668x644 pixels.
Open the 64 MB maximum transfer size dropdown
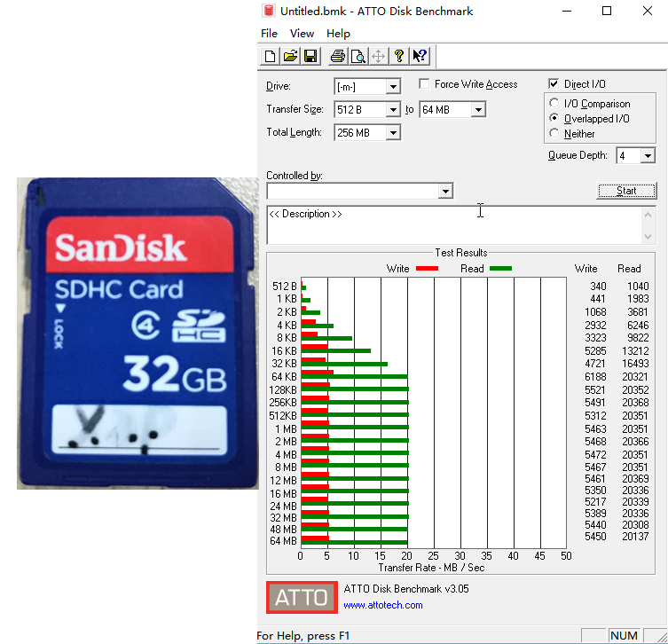[x=478, y=109]
